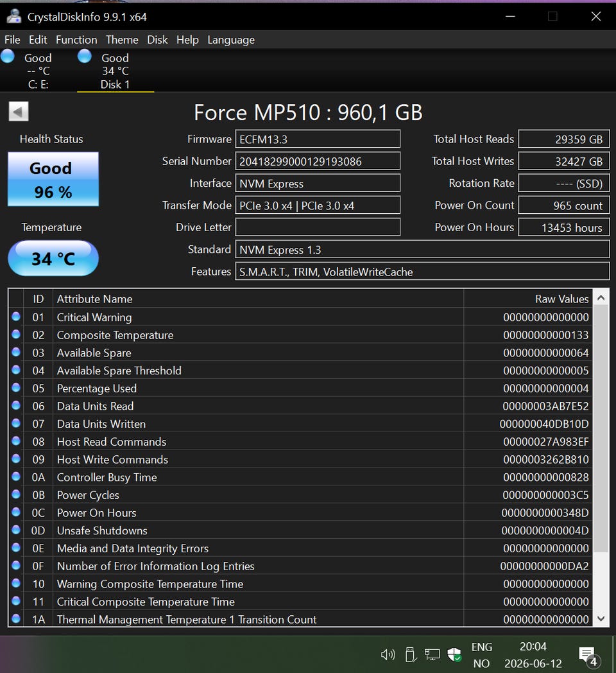Open the Theme menu
This screenshot has width=616, height=673.
click(122, 40)
